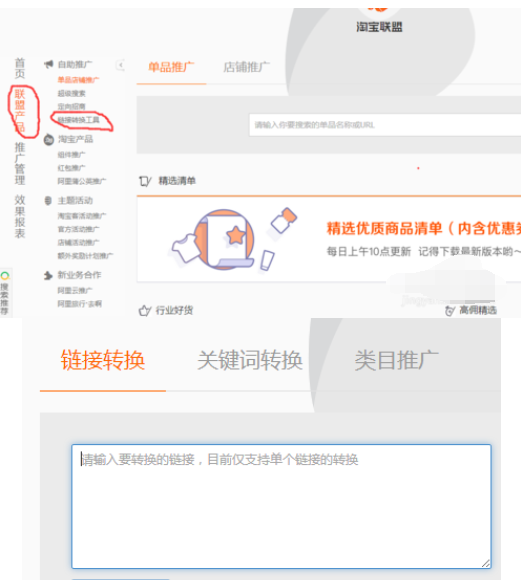521x581 pixels.
Task: Focus the link conversion text area
Action: click(281, 507)
